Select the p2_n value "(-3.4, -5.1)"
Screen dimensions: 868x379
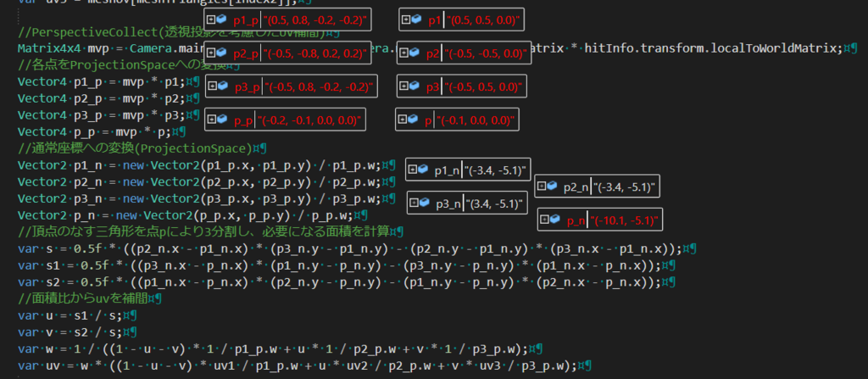pos(625,187)
